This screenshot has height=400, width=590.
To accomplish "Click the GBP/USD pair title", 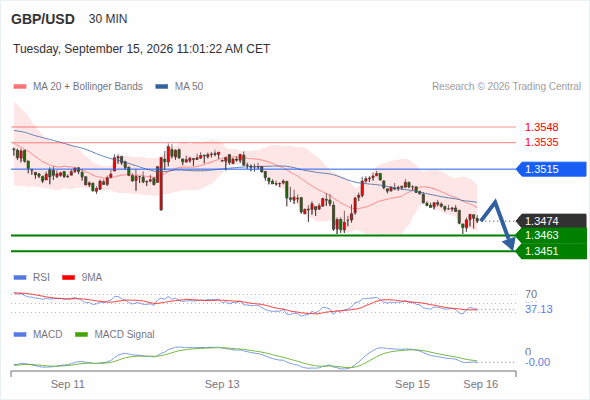I will click(43, 19).
